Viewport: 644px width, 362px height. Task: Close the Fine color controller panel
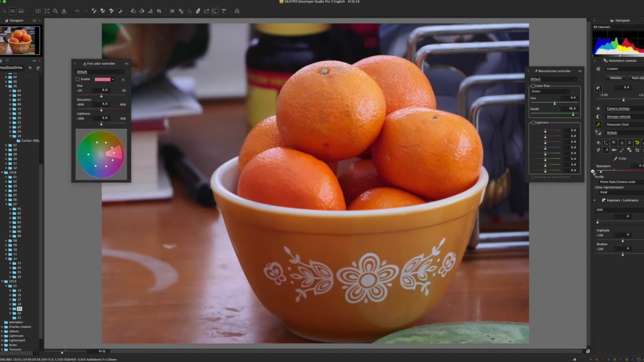coord(74,63)
